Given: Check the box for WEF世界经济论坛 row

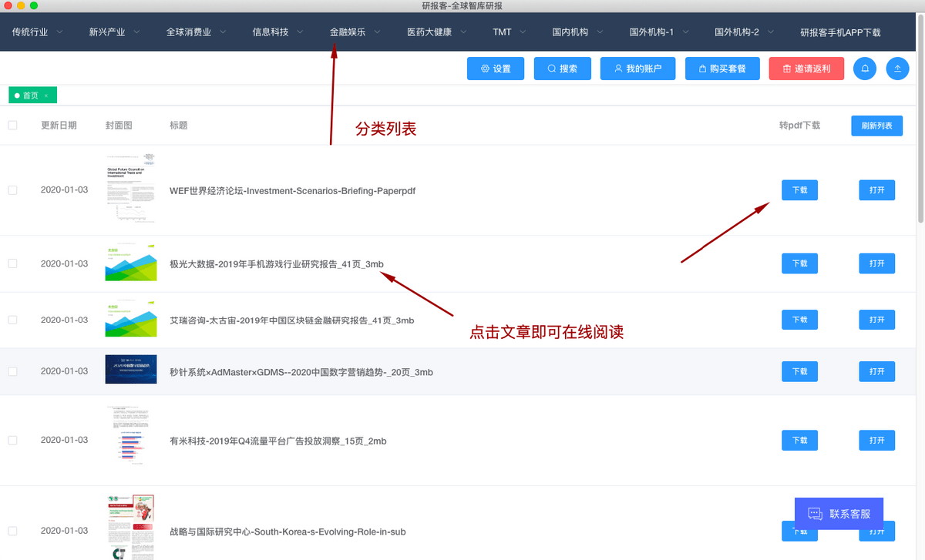Looking at the screenshot, I should pos(12,190).
